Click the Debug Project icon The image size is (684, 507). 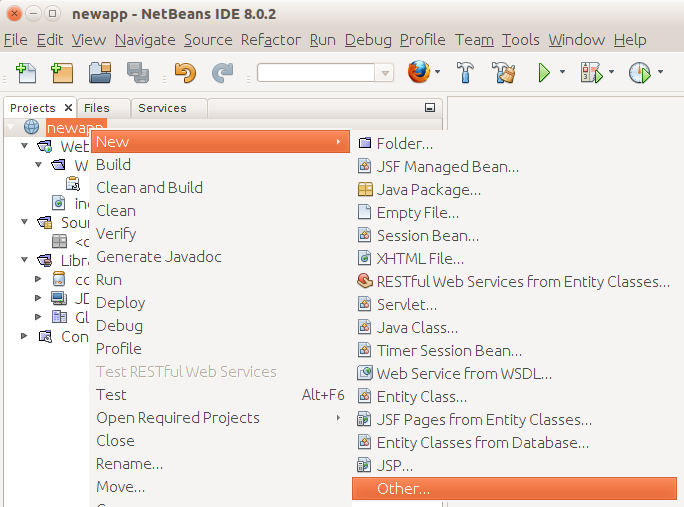[591, 72]
